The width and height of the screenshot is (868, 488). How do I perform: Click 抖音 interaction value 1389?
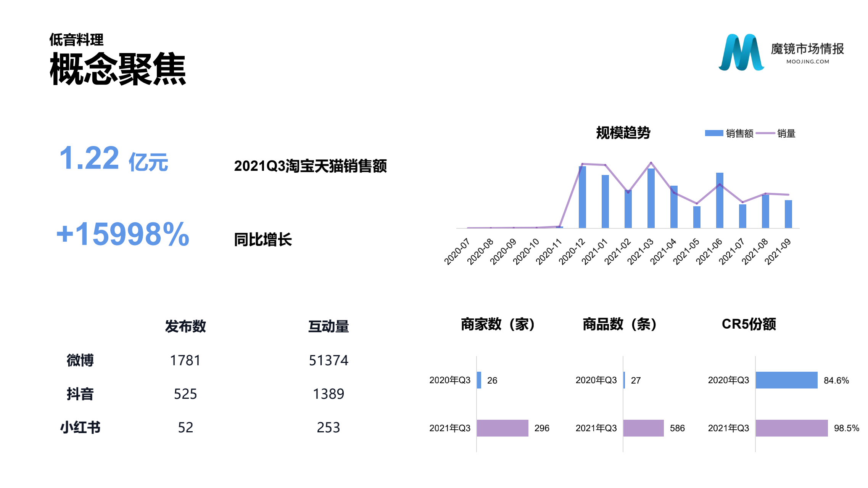(329, 394)
